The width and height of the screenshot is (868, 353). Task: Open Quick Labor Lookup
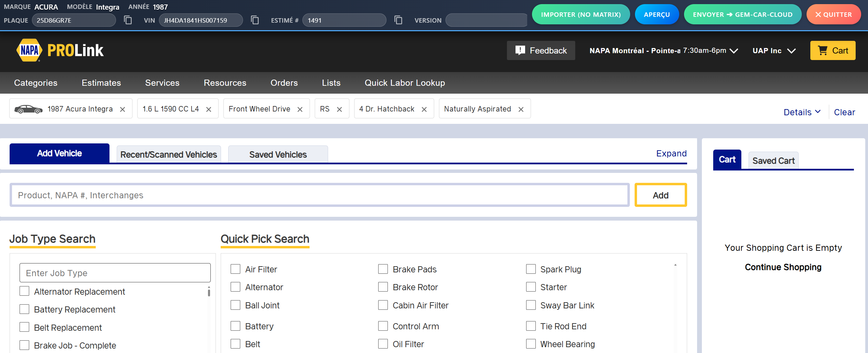(405, 83)
